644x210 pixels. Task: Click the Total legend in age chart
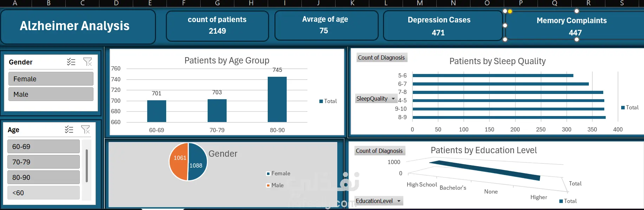point(328,101)
